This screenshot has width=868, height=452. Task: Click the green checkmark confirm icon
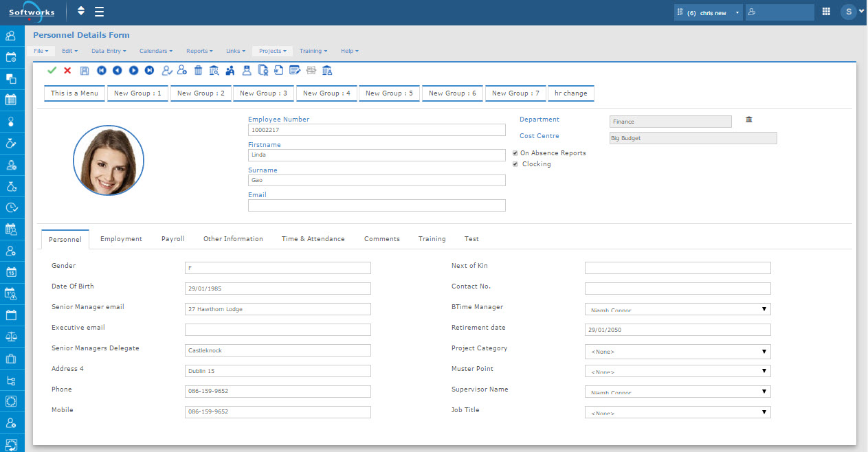point(52,70)
